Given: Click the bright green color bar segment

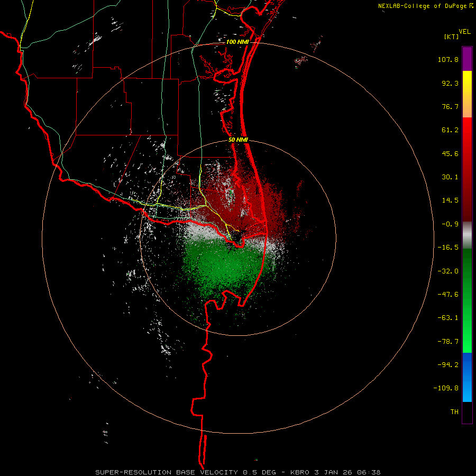Looking at the screenshot, I should pos(467,300).
